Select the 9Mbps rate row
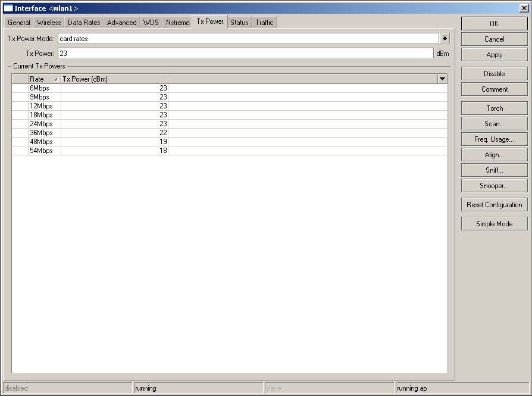532x396 pixels. coord(229,97)
